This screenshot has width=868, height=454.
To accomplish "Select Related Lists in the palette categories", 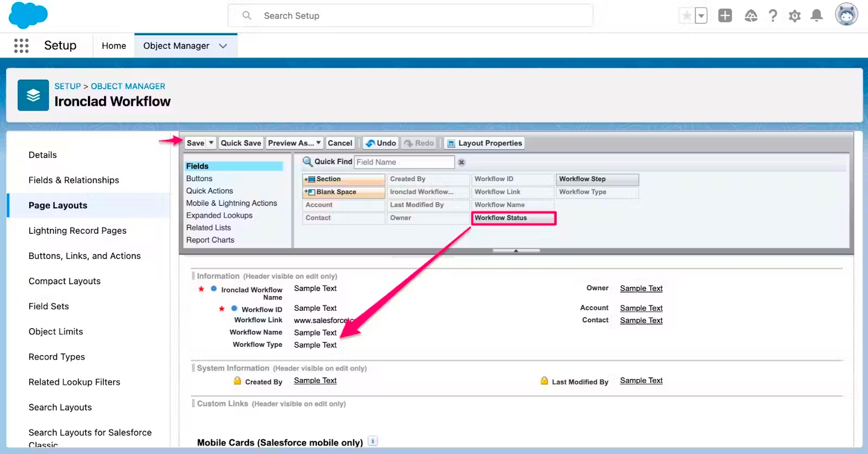I will coord(208,228).
